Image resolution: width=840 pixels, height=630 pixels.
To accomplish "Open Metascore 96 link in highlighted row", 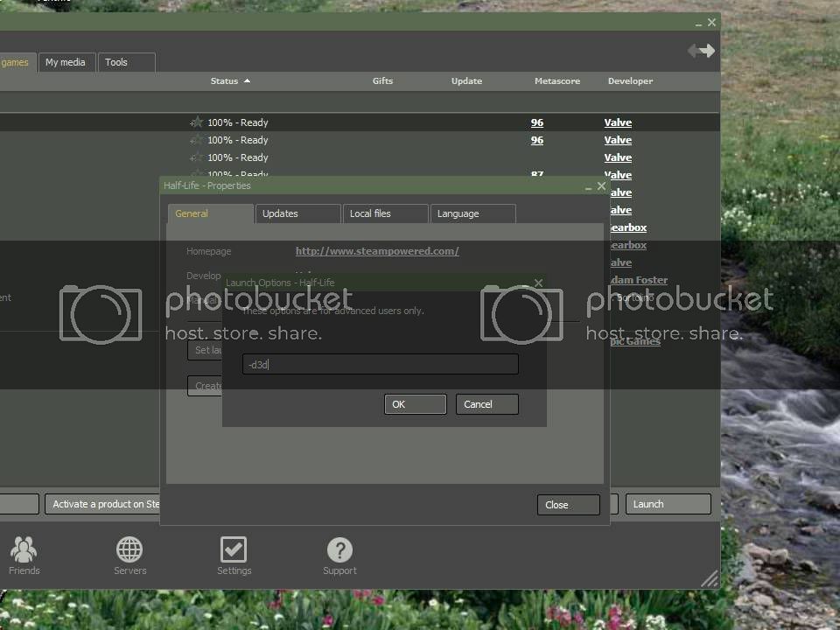I will [x=536, y=122].
